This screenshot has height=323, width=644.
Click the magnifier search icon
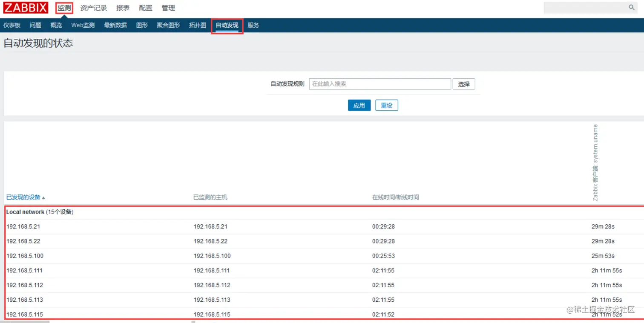pyautogui.click(x=632, y=8)
